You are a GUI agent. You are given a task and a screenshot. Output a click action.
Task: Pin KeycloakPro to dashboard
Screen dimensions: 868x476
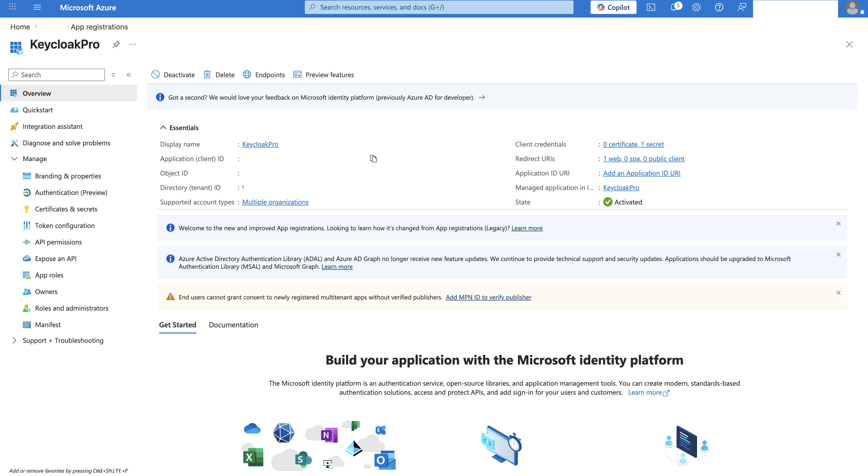pos(116,44)
